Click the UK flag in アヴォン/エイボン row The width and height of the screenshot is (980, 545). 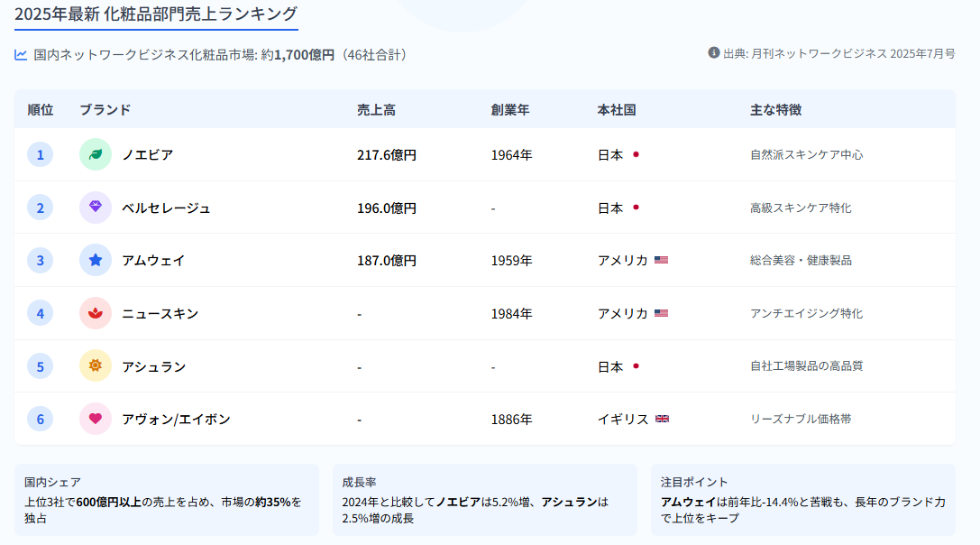point(662,419)
